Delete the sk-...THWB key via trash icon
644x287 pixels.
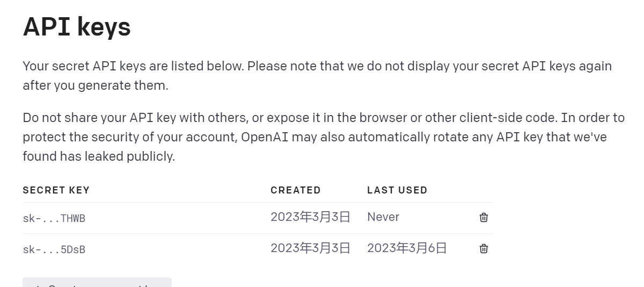pos(484,218)
